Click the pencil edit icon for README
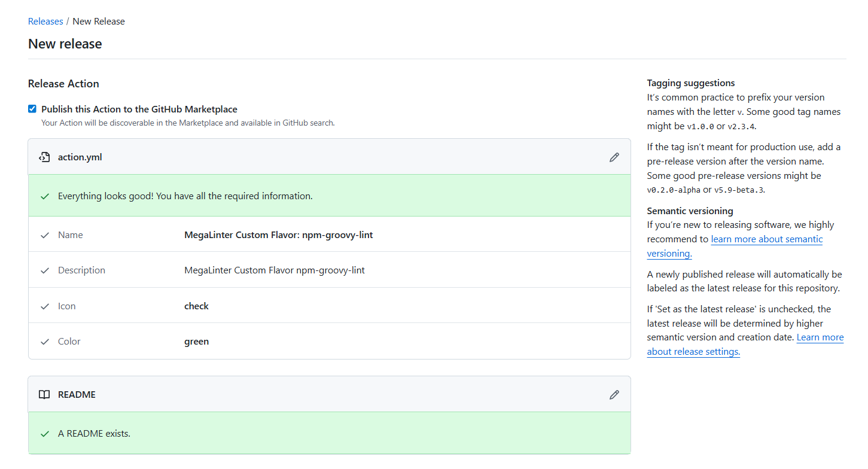The width and height of the screenshot is (868, 469). (x=614, y=395)
